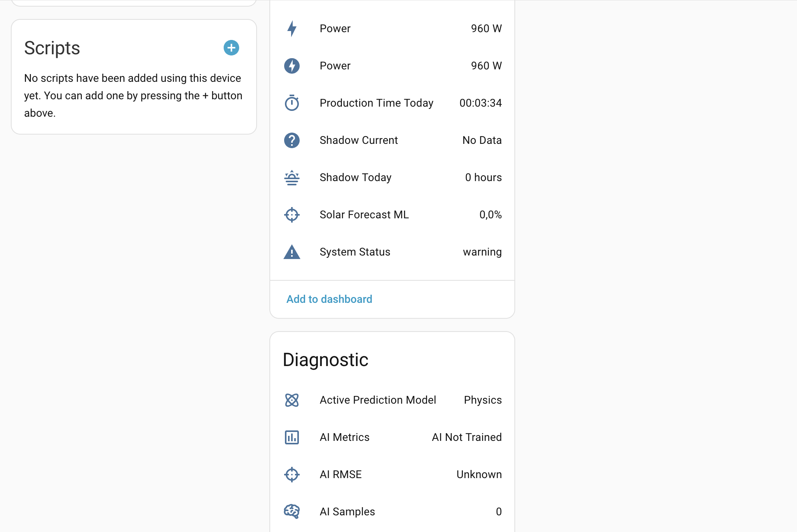Click the AI Samples brain icon
The image size is (797, 532).
pos(292,512)
